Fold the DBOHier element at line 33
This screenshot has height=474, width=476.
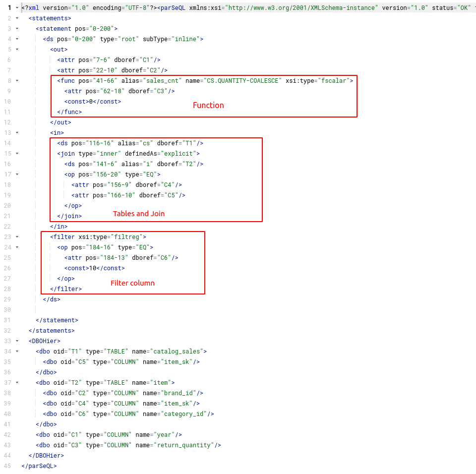coord(17,341)
